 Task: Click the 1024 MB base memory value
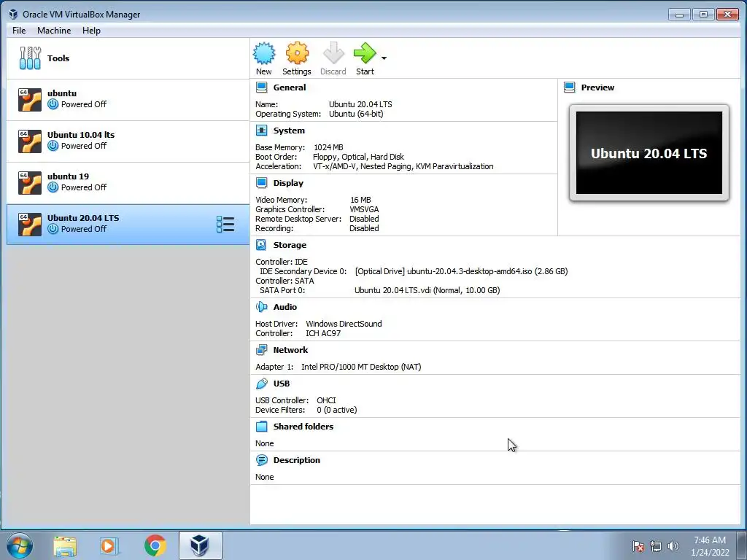pyautogui.click(x=328, y=147)
